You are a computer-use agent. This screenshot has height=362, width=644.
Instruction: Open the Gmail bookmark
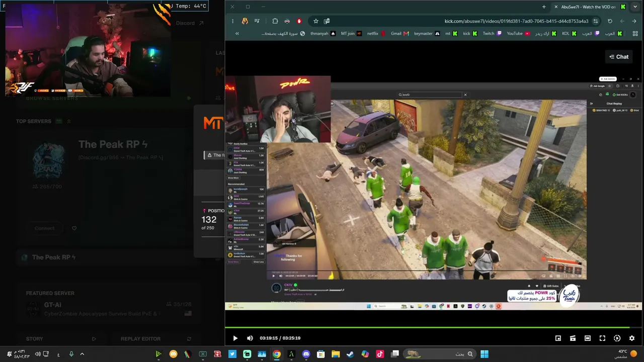coord(400,34)
